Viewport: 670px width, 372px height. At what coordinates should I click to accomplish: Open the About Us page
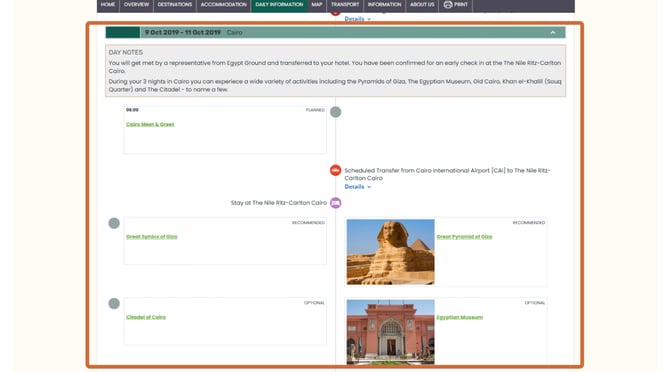click(x=422, y=5)
